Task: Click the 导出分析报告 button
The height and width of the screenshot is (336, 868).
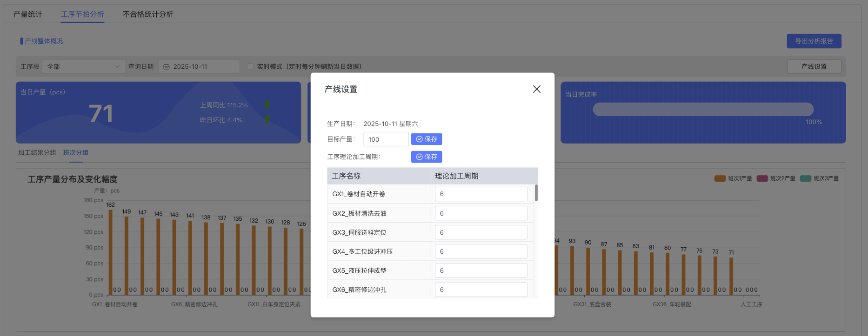Action: (x=814, y=41)
